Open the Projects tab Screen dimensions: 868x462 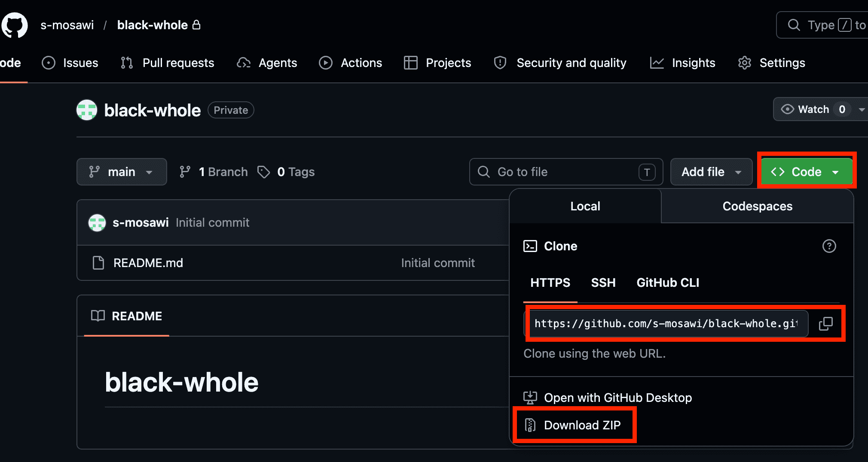tap(437, 63)
